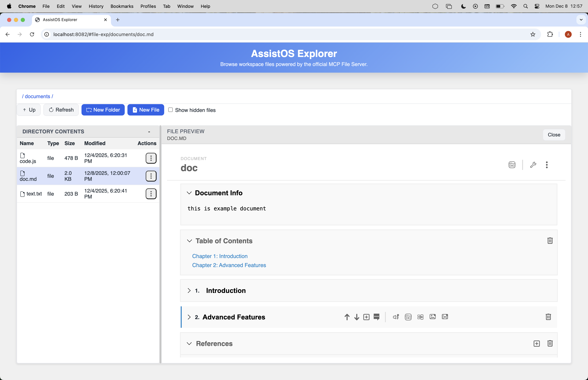Insert an image in Advanced Features

(x=432, y=317)
